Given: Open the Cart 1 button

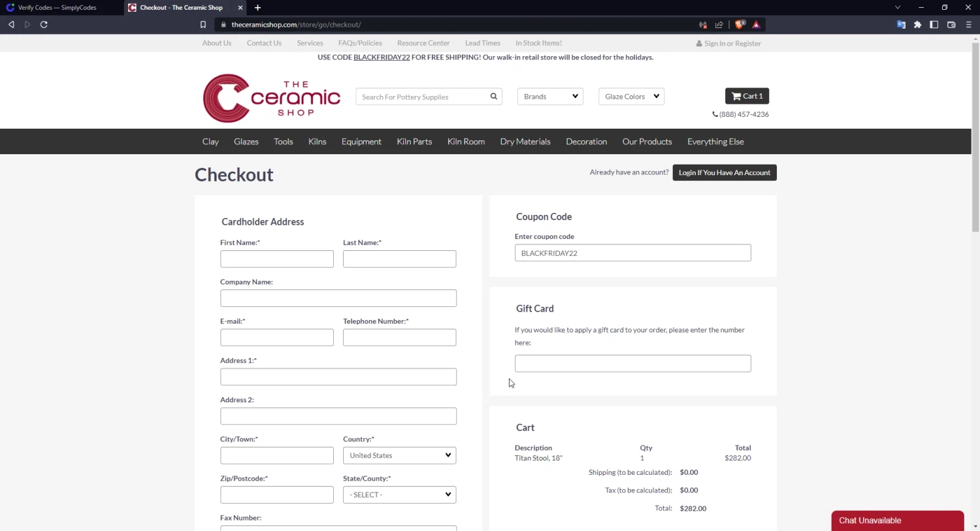Looking at the screenshot, I should tap(747, 96).
